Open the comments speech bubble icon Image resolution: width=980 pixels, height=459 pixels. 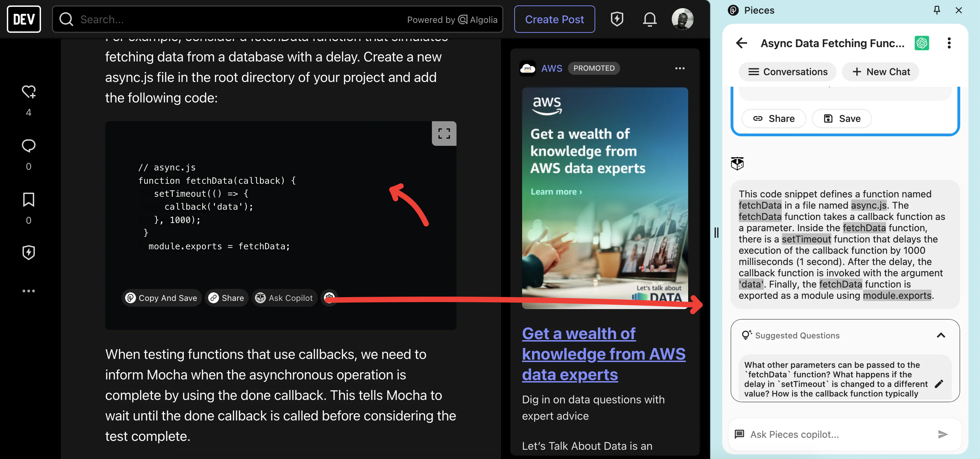(x=29, y=145)
